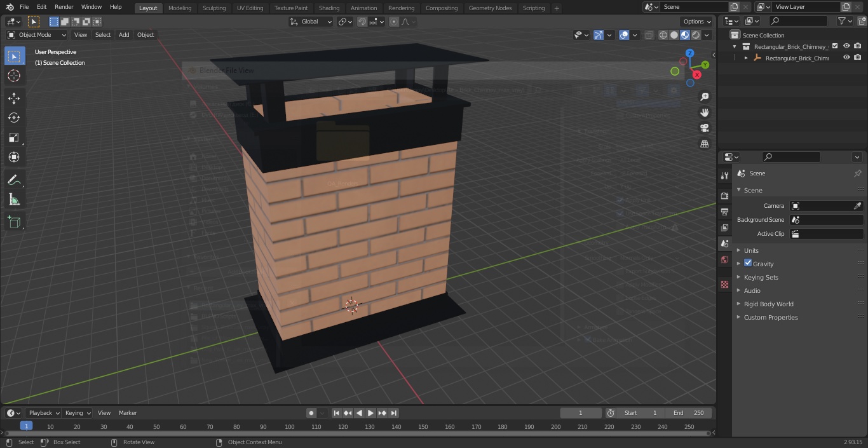Toggle proportional editing

click(x=394, y=22)
